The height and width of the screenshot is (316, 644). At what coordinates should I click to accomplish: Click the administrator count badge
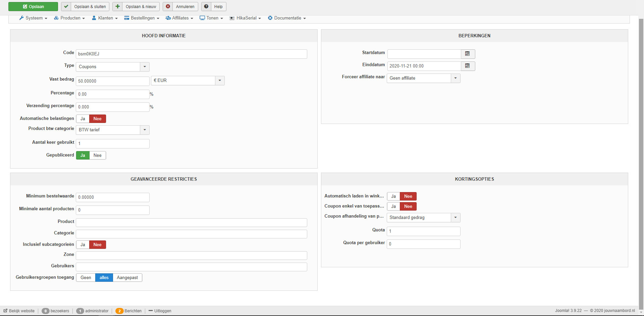(x=80, y=311)
